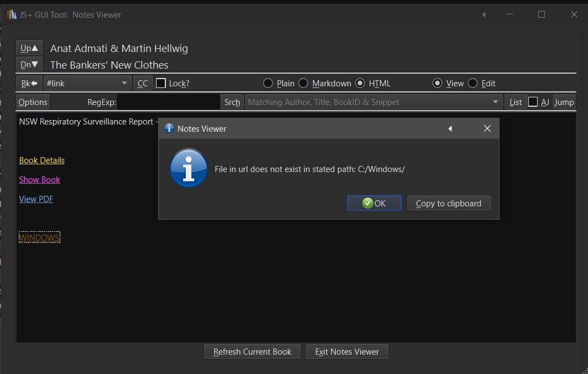The width and height of the screenshot is (588, 374).
Task: Select the Plain format radio button
Action: pyautogui.click(x=268, y=84)
